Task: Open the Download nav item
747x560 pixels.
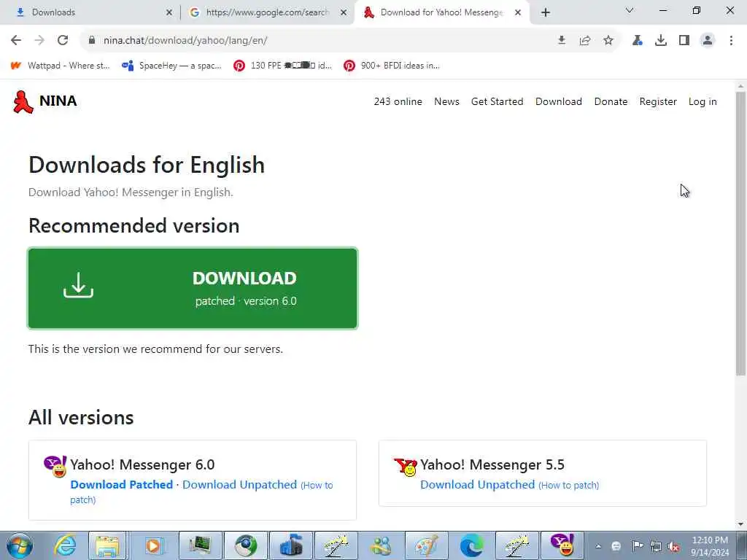Action: (558, 101)
